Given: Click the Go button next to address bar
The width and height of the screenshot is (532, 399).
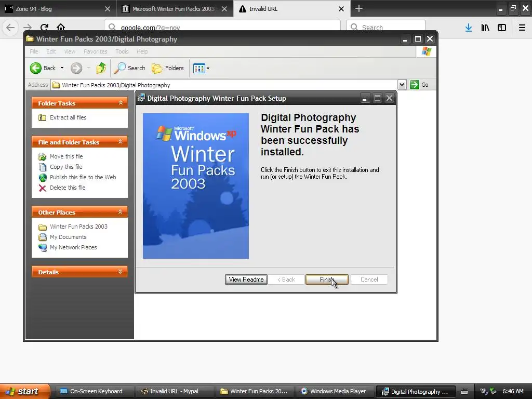Looking at the screenshot, I should (419, 85).
